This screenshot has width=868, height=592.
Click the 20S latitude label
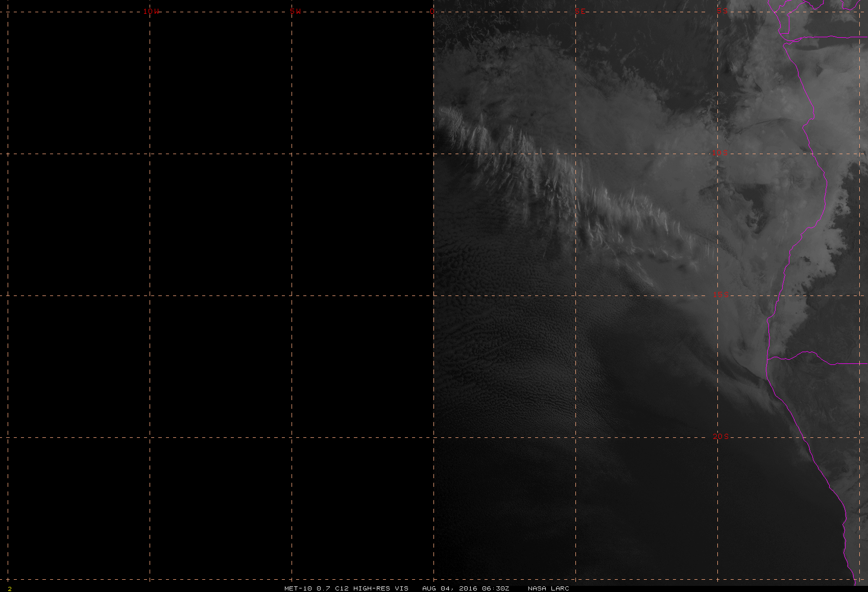(x=720, y=436)
